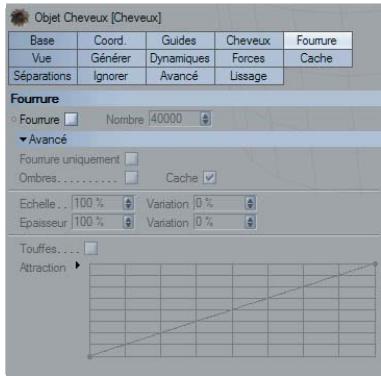The image size is (381, 376).
Task: Click the Variation field beside Echelle
Action: [x=219, y=203]
